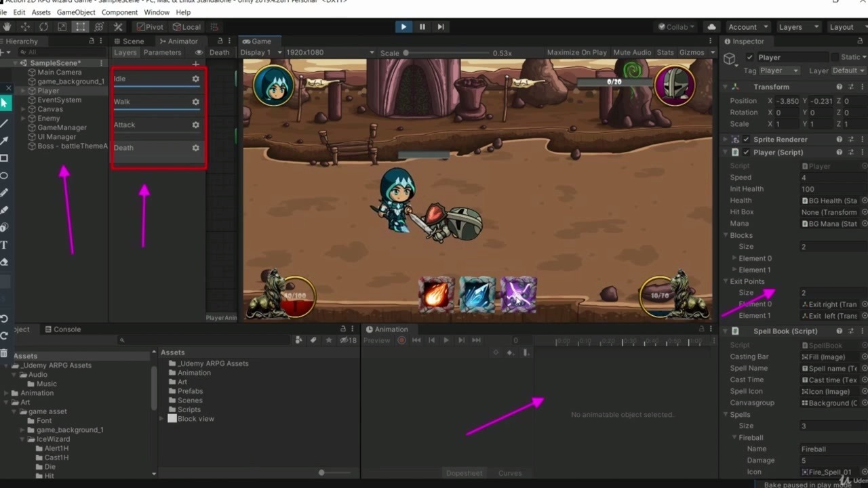Open Display 1 dropdown
Screen dimensions: 868x488
coord(260,52)
